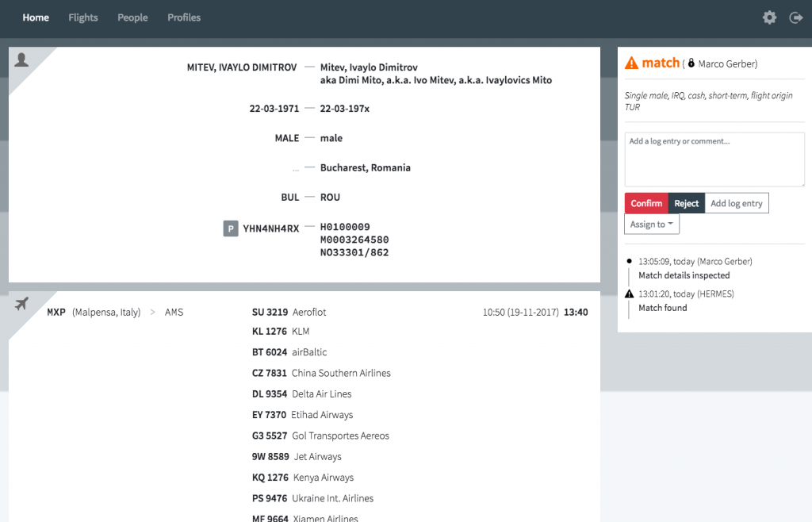Click the passport 'P' badge icon
Image resolution: width=812 pixels, height=522 pixels.
(231, 228)
